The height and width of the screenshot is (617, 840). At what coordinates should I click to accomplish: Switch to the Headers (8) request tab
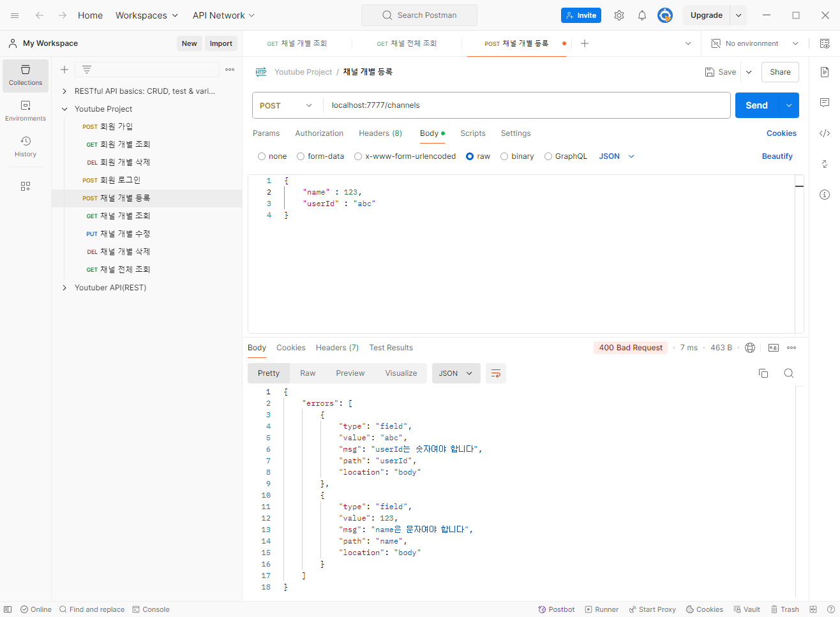380,133
